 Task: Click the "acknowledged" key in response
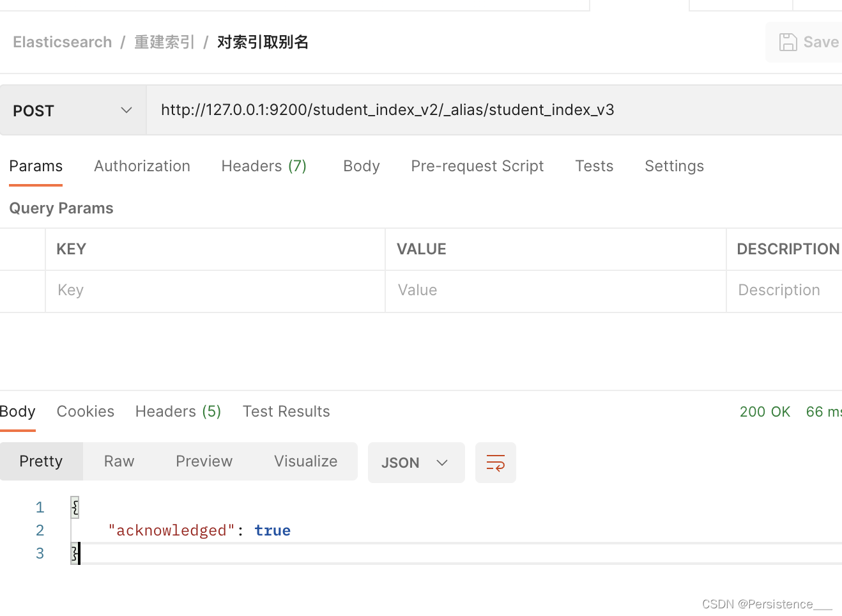pos(171,530)
